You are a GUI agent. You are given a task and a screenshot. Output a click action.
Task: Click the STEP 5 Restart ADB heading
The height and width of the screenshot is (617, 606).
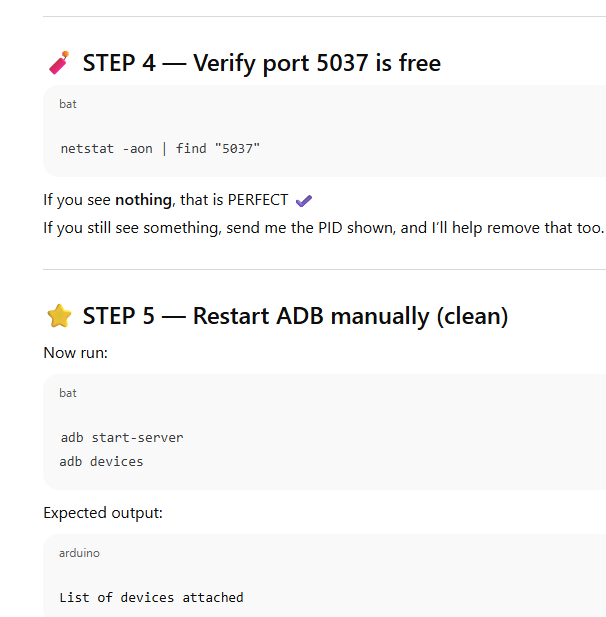pos(295,317)
